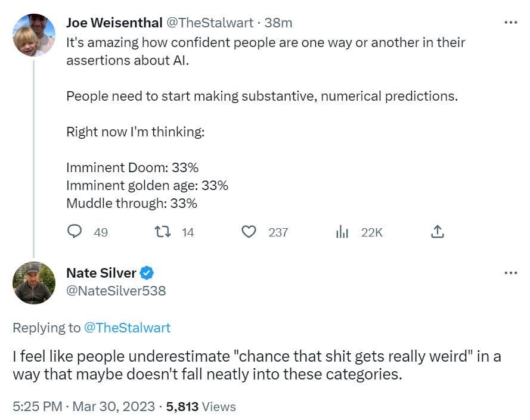
Task: Click Nate Silver's blue verified badge
Action: click(147, 273)
